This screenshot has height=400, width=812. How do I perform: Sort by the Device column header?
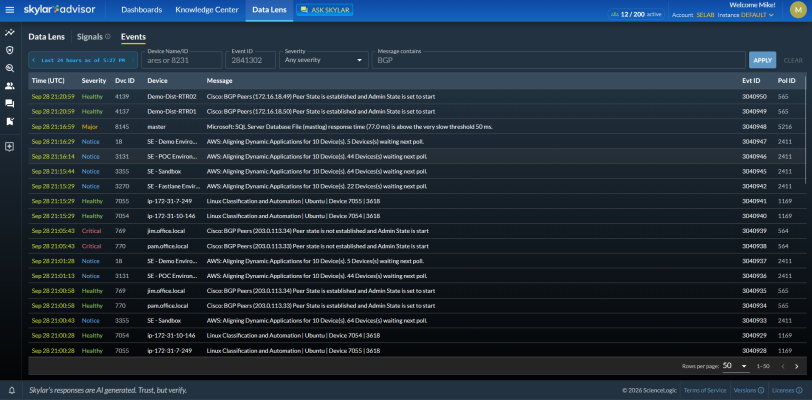click(x=157, y=81)
